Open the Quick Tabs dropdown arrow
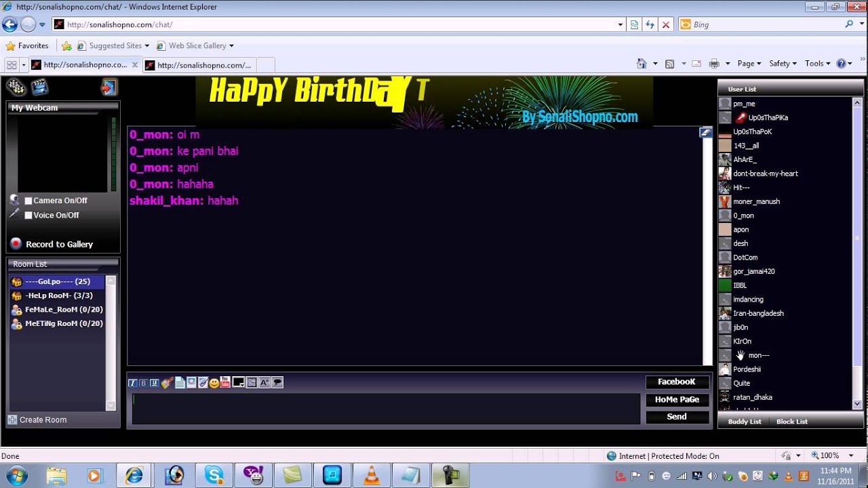Viewport: 868px width, 488px height. click(x=23, y=65)
